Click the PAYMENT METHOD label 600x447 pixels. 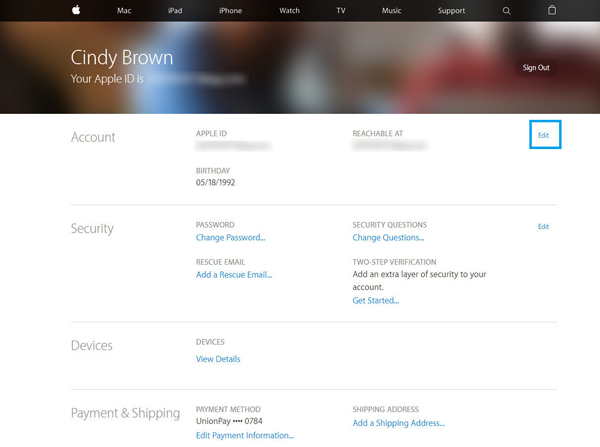pos(228,409)
